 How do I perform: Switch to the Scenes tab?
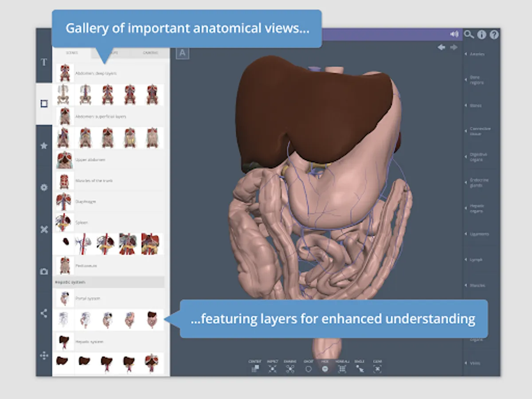click(x=72, y=53)
